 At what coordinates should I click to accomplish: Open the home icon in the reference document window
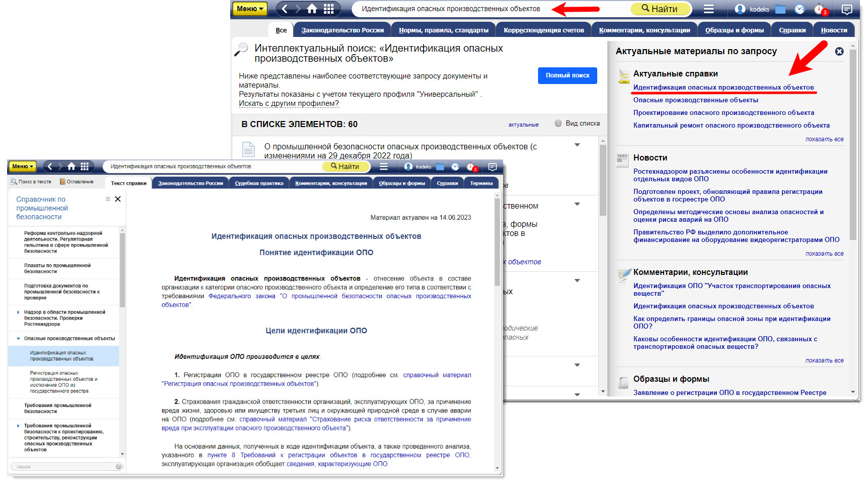(x=71, y=166)
